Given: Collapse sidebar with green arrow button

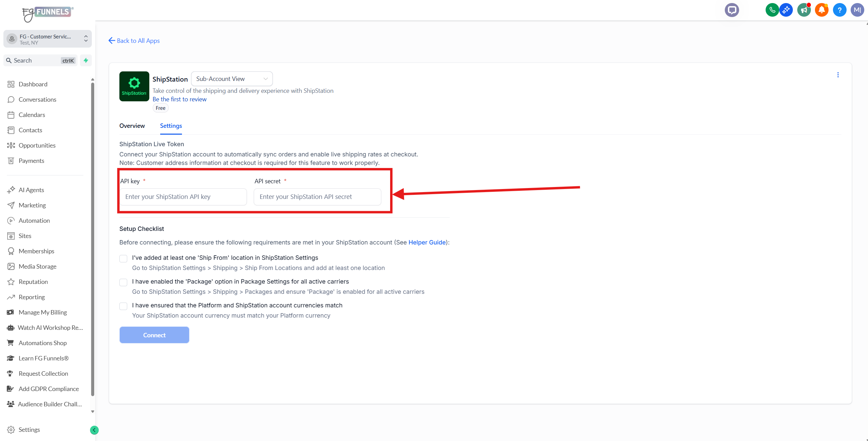Looking at the screenshot, I should [94, 430].
